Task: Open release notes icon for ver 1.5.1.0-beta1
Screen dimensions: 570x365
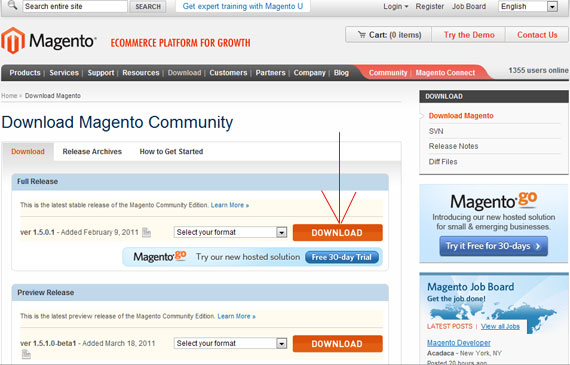Action: 26,354
